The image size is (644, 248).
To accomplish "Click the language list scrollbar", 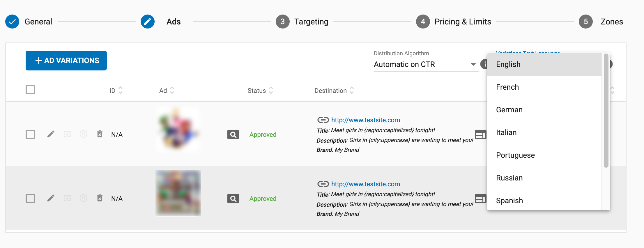I will pos(606,111).
